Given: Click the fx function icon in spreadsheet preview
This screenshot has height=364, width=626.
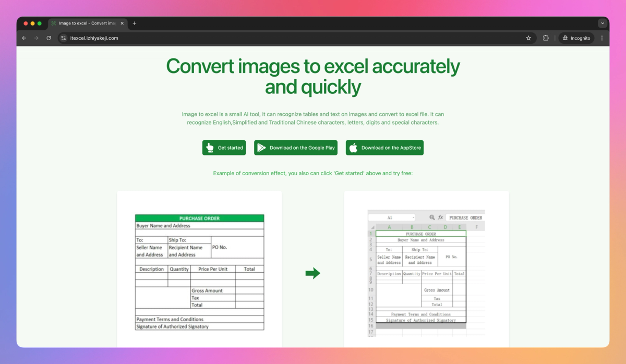Looking at the screenshot, I should coord(440,217).
